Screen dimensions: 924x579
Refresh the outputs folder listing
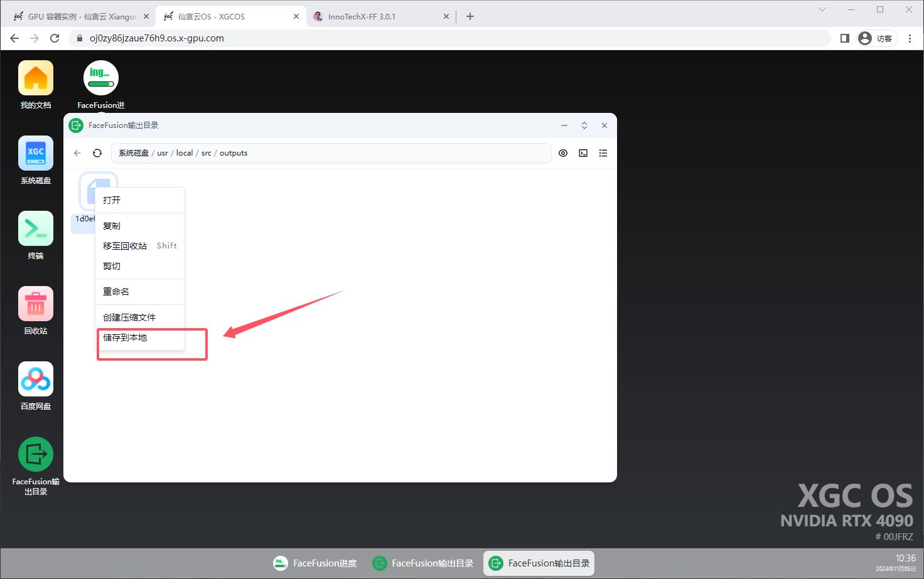pyautogui.click(x=97, y=153)
